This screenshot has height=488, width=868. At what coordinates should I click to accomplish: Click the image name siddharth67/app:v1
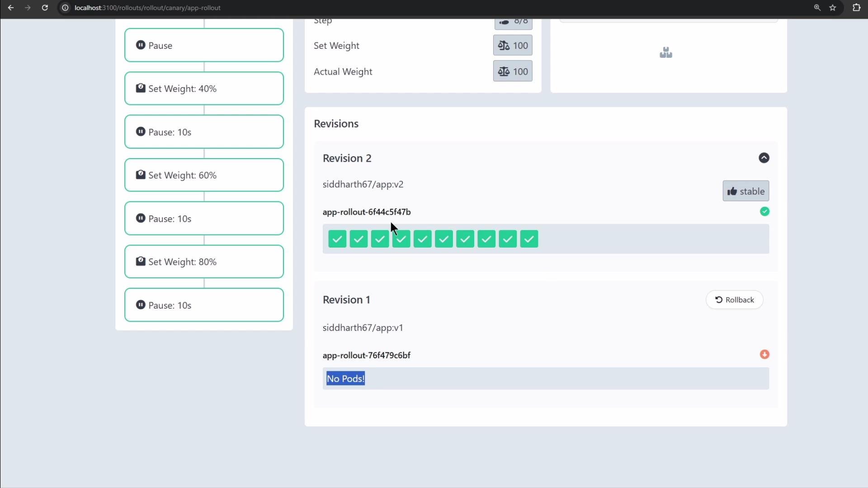pos(363,328)
